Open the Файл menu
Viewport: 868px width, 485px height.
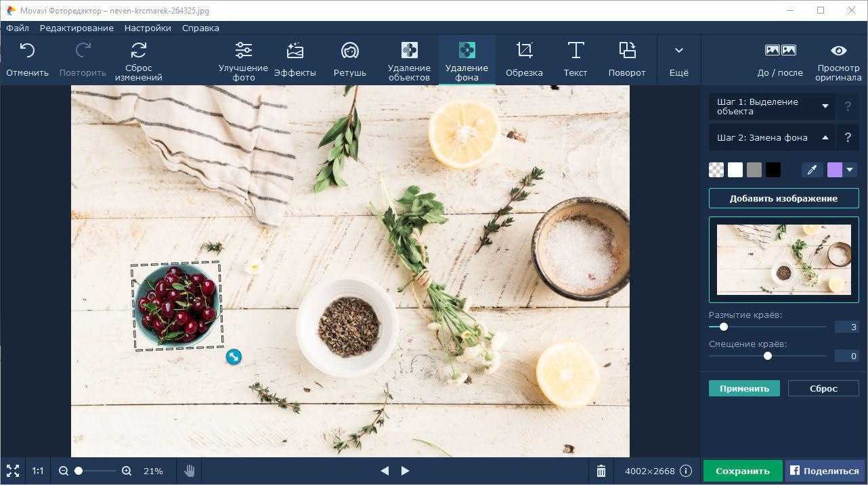point(18,28)
